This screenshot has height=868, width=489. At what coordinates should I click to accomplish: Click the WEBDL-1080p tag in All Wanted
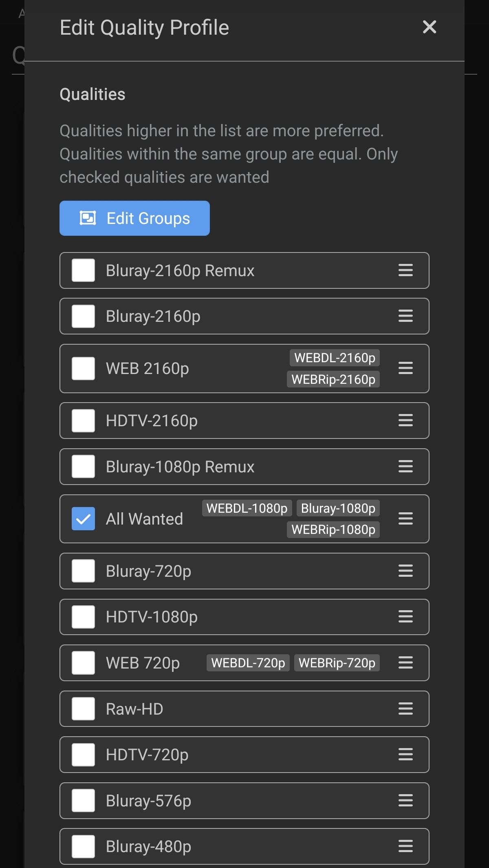coord(247,508)
